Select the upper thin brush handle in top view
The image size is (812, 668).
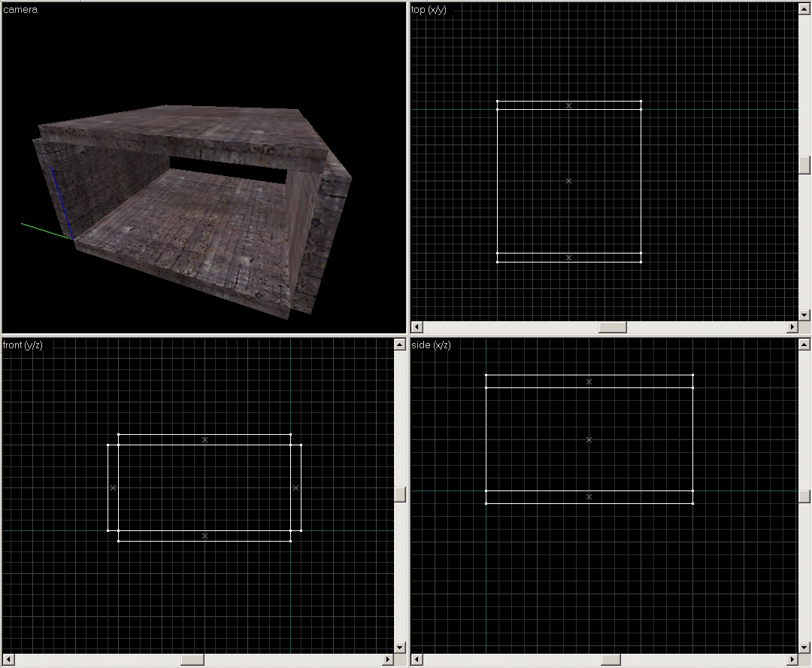[x=568, y=105]
